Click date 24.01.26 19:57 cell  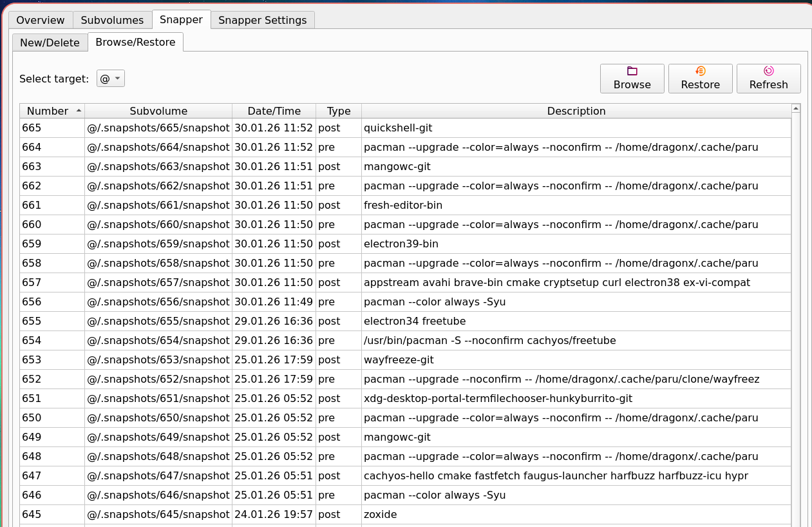274,514
